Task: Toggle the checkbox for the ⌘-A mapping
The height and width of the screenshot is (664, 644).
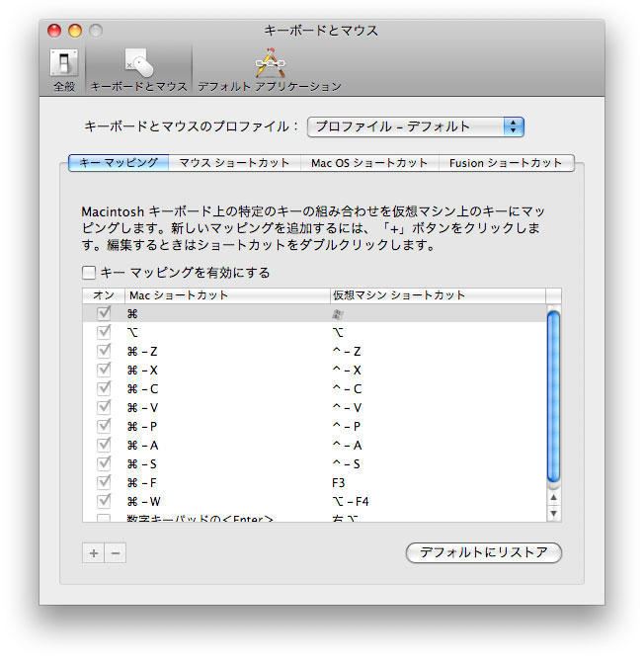Action: tap(104, 445)
